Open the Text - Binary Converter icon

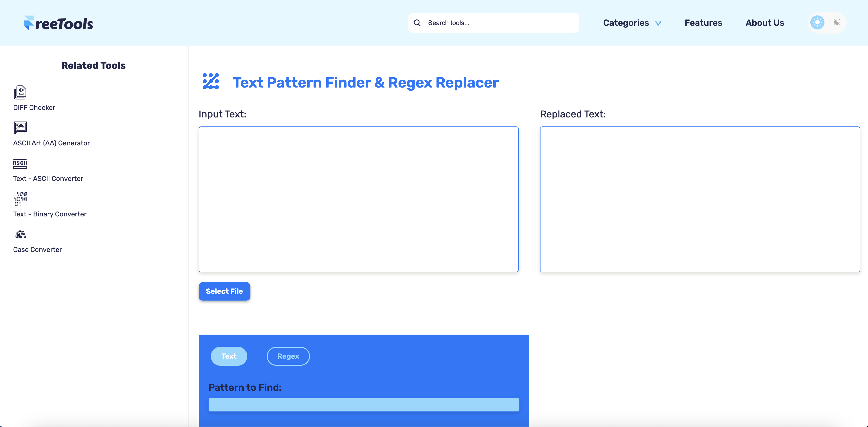(21, 199)
